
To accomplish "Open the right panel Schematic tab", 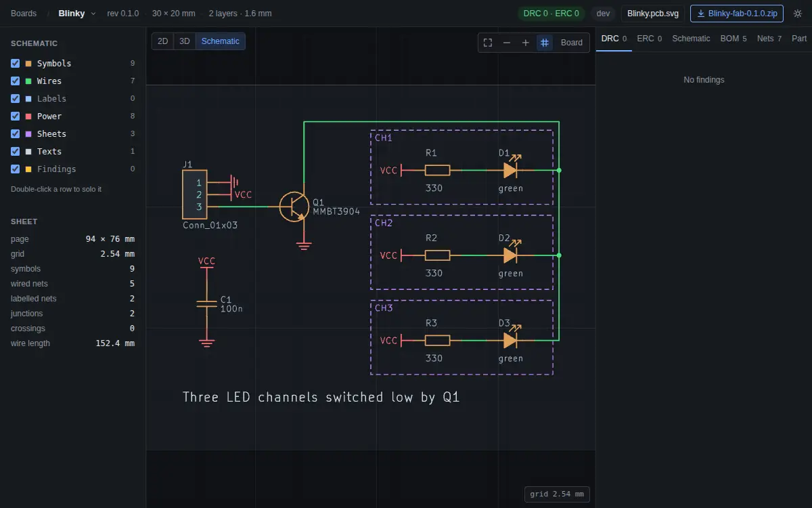I will [x=691, y=39].
